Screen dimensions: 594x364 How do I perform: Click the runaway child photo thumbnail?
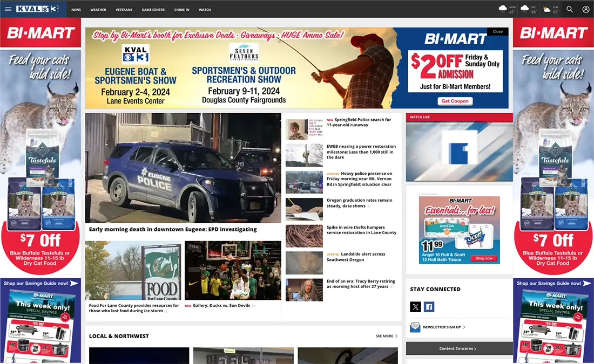tap(304, 129)
